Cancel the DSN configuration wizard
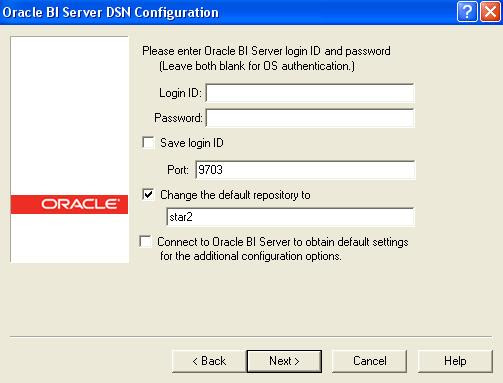Viewport: 503px width, 383px height. pyautogui.click(x=369, y=361)
